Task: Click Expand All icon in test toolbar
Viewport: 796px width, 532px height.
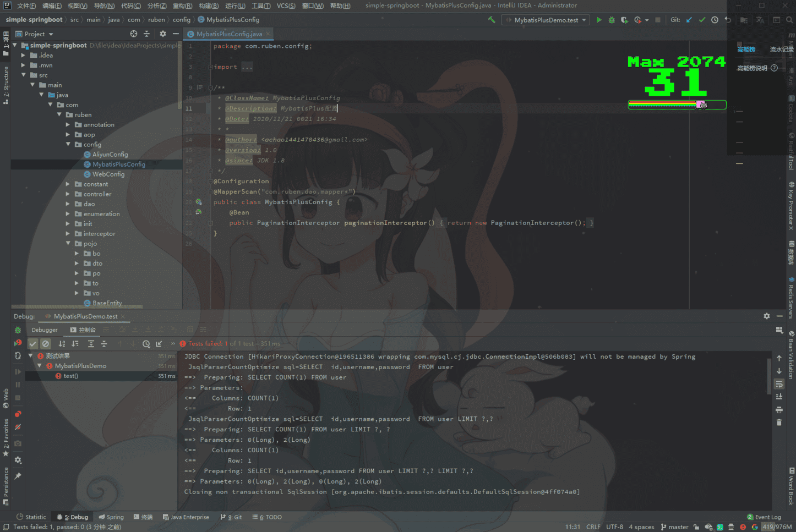Action: pos(91,344)
